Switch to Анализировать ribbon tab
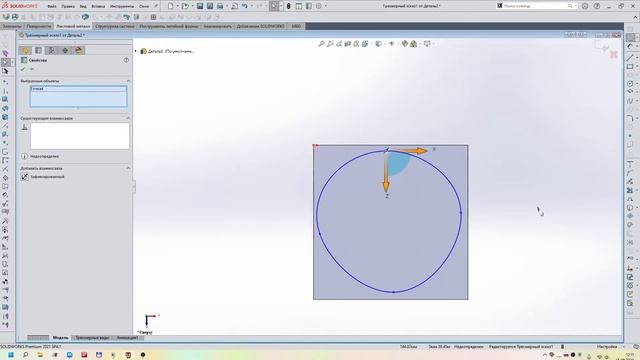The height and width of the screenshot is (360, 640). tap(218, 26)
